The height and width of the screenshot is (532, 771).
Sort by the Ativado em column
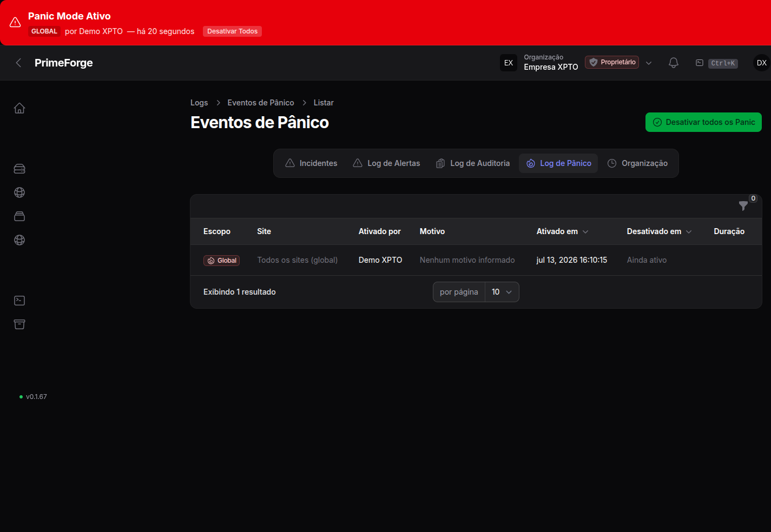(x=562, y=231)
